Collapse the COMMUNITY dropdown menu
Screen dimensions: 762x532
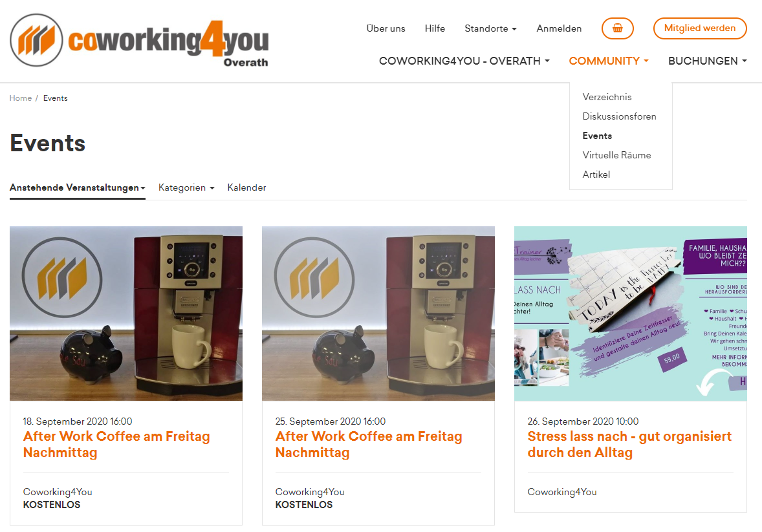click(609, 61)
